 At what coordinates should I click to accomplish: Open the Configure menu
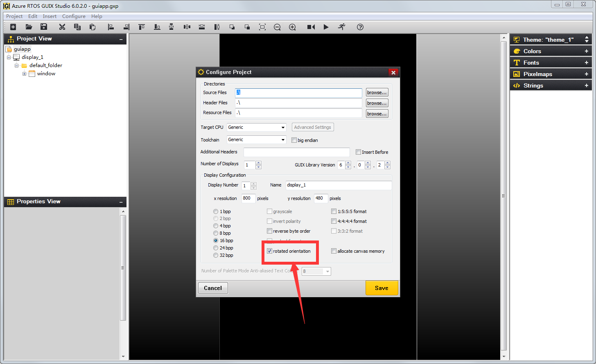coord(74,16)
